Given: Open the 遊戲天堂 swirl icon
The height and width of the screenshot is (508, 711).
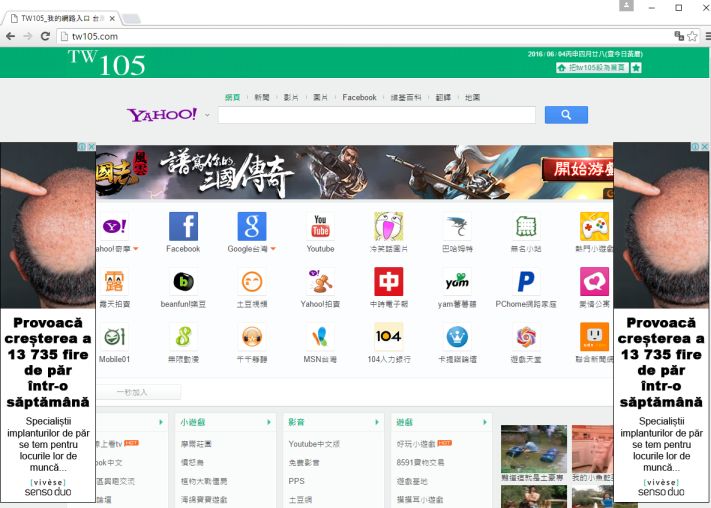Looking at the screenshot, I should tap(526, 337).
